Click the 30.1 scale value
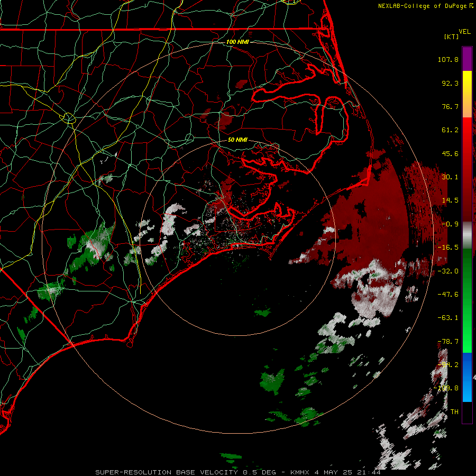 tap(450, 177)
